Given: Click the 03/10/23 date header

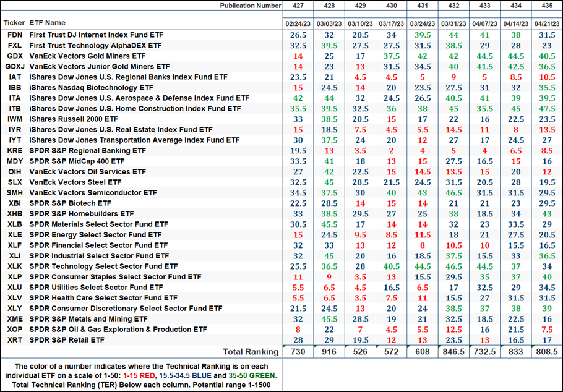Looking at the screenshot, I should pyautogui.click(x=360, y=23).
